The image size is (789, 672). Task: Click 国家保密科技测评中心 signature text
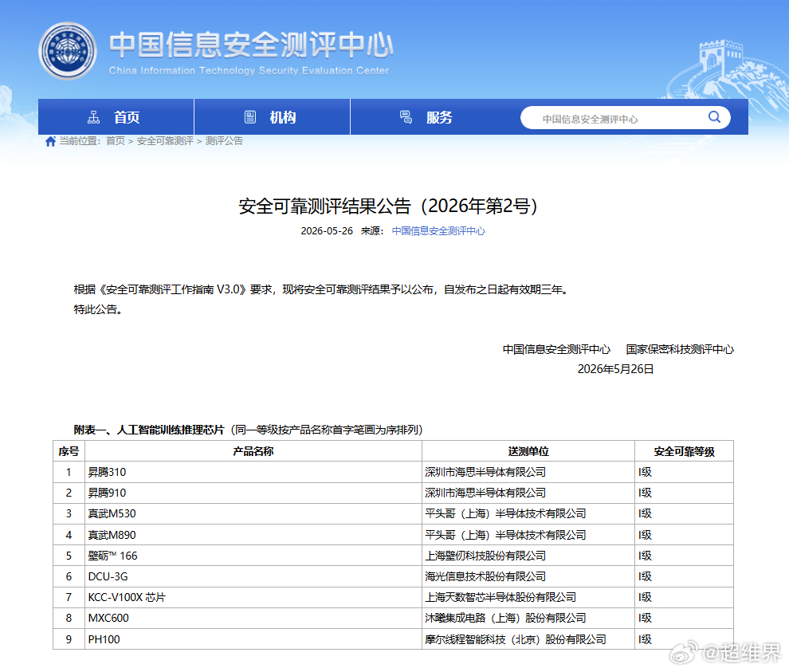[x=680, y=349]
